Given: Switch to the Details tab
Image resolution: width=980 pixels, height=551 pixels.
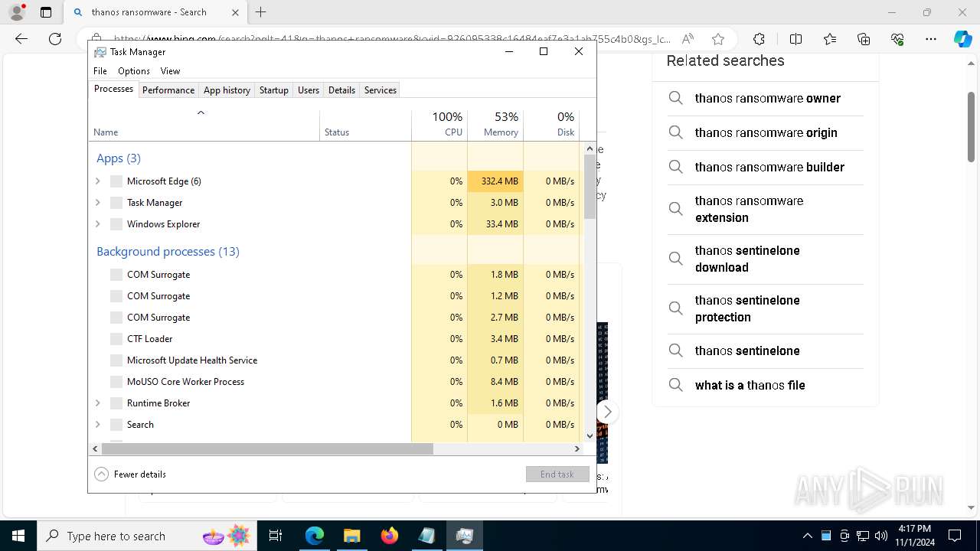Looking at the screenshot, I should (x=341, y=90).
